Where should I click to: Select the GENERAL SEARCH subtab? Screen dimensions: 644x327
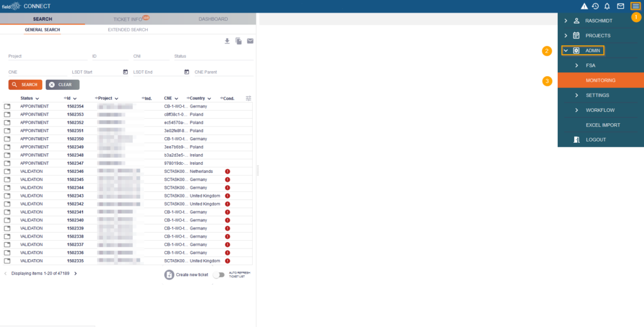pos(42,30)
